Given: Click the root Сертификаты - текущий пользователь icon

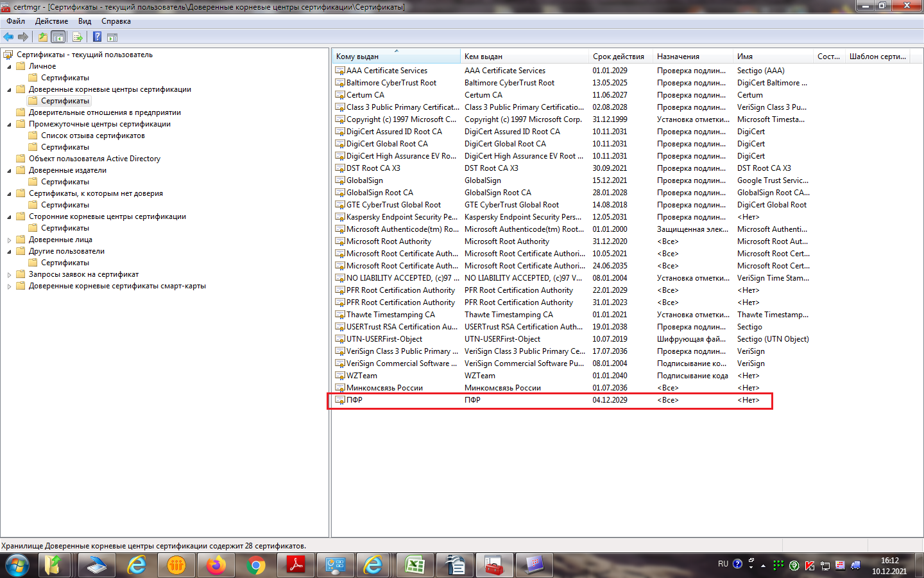Looking at the screenshot, I should click(8, 55).
